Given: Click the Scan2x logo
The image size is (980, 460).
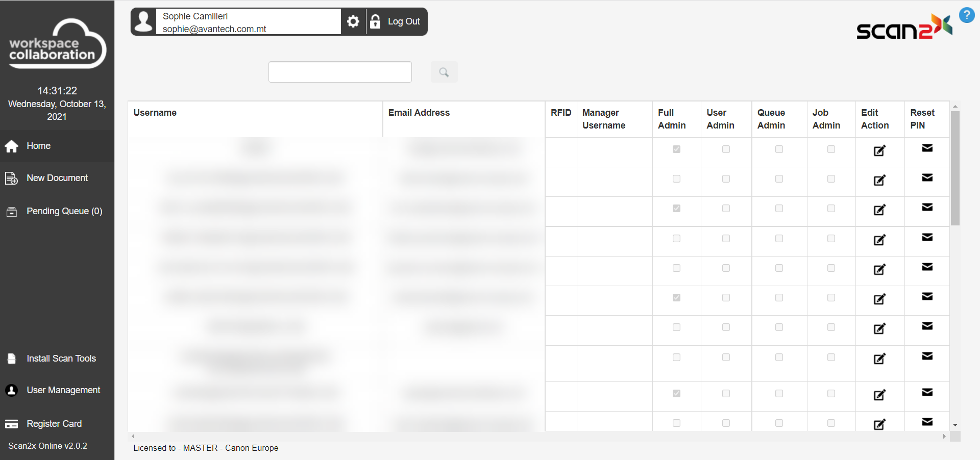Looking at the screenshot, I should pyautogui.click(x=903, y=27).
